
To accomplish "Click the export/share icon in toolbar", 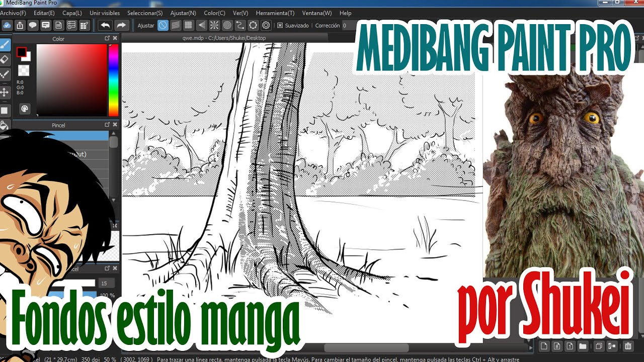I will [x=20, y=25].
